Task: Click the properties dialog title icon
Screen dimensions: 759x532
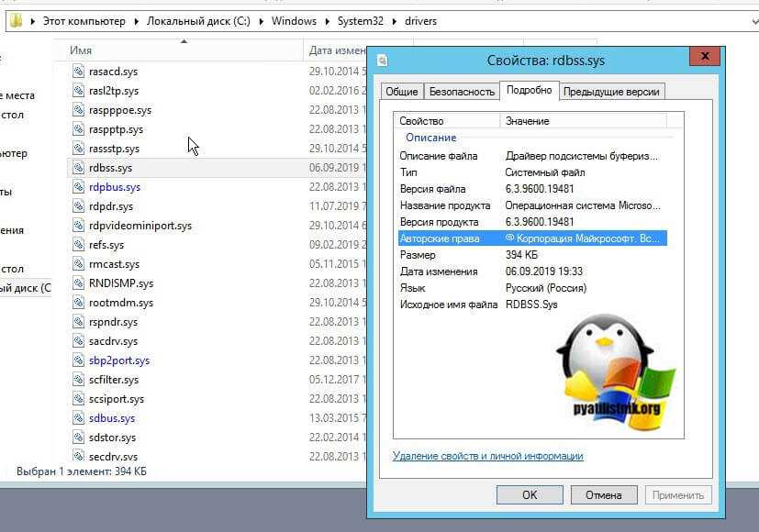Action: coord(383,61)
